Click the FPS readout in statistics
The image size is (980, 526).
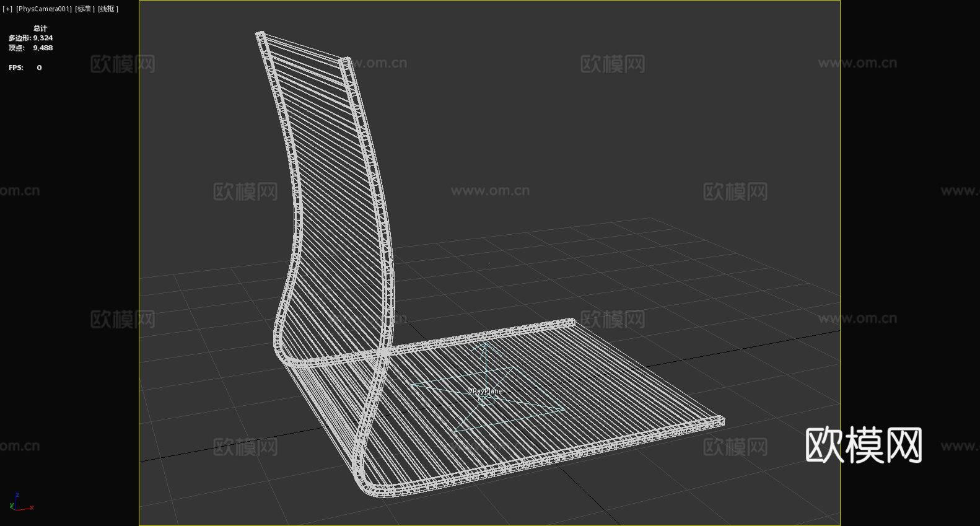(x=25, y=68)
